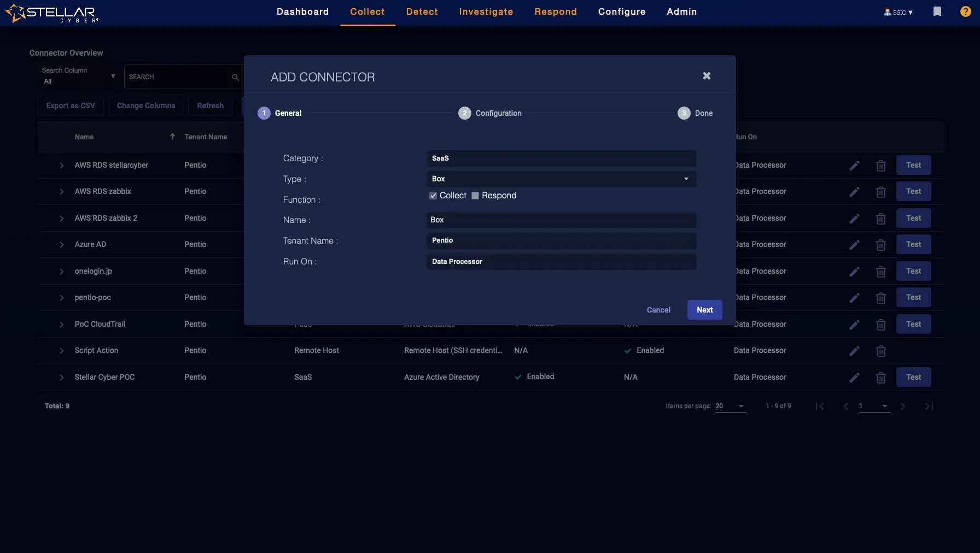Click the bookmark icon in top bar
980x553 pixels.
[937, 11]
